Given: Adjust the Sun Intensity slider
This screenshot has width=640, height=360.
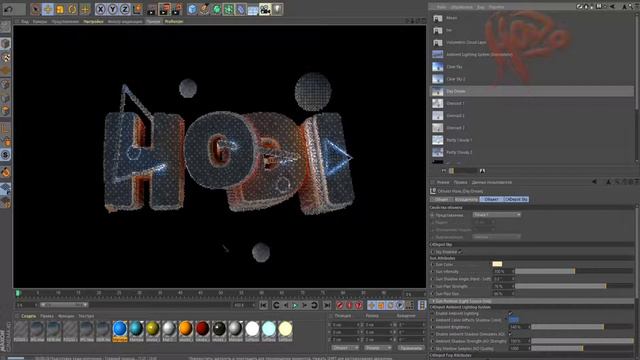Looking at the screenshot, I should coord(574,271).
